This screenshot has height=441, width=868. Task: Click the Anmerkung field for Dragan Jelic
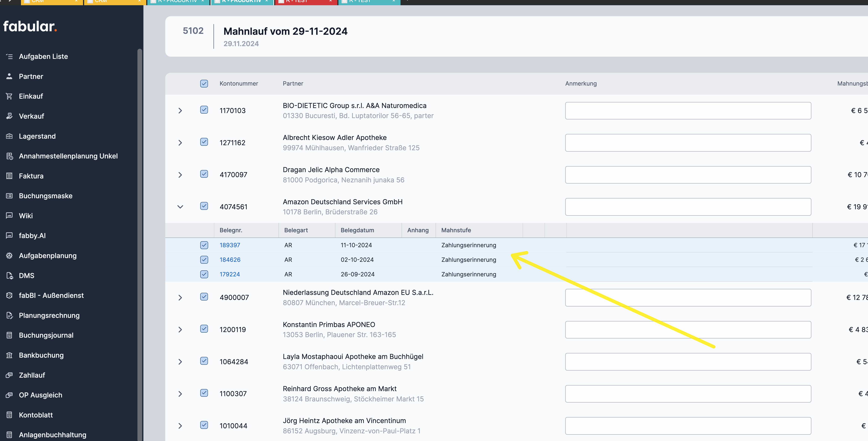coord(688,175)
